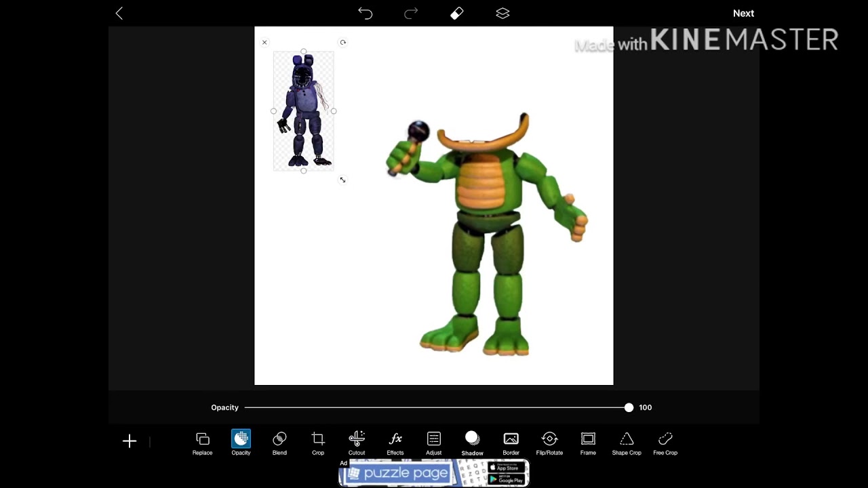Image resolution: width=868 pixels, height=488 pixels.
Task: Toggle the Opacity tool
Action: click(241, 443)
